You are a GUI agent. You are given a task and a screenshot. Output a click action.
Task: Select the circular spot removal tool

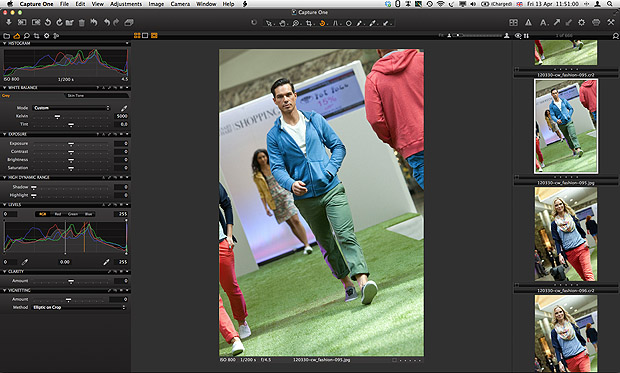pos(348,23)
